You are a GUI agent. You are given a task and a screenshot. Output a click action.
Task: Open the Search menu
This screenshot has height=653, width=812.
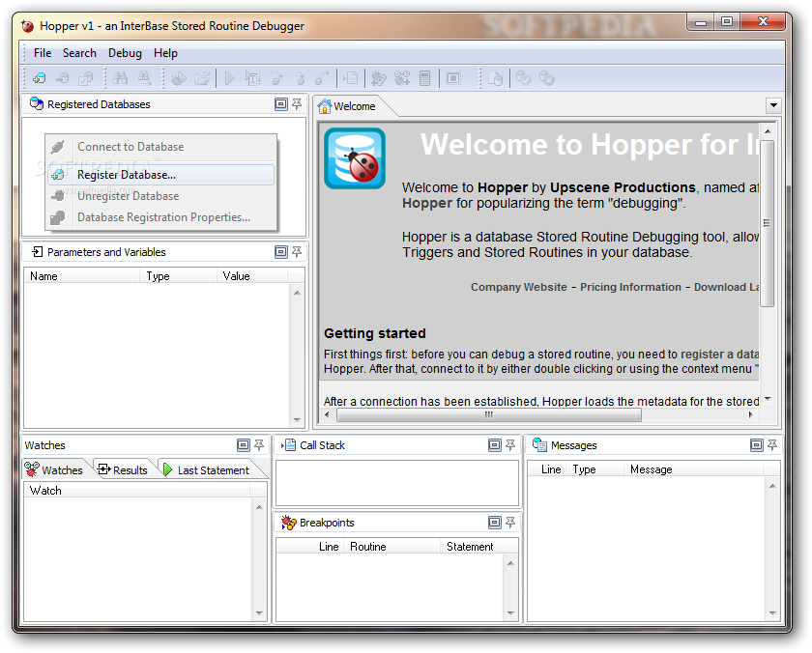79,53
